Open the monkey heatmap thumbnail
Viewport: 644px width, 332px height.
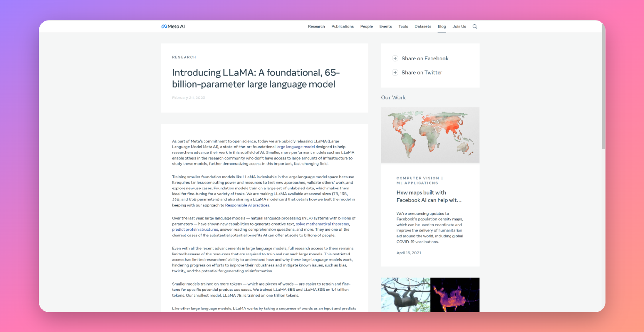430,295
